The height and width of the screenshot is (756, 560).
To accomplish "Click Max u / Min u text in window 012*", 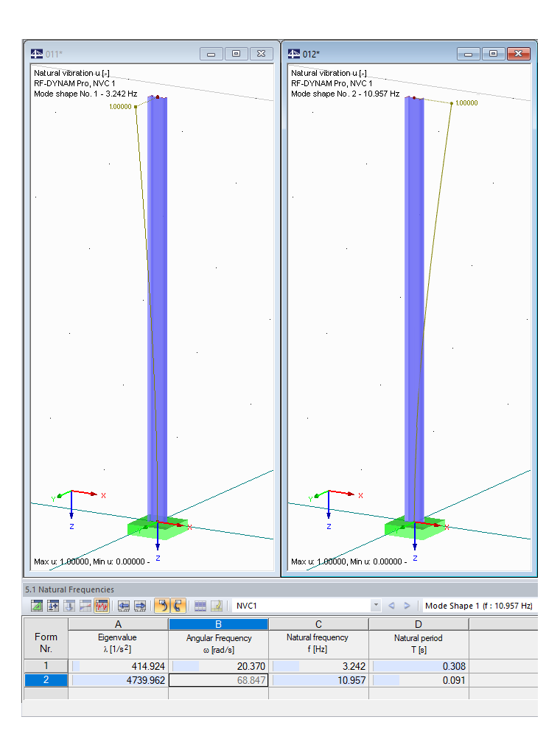I will point(349,561).
